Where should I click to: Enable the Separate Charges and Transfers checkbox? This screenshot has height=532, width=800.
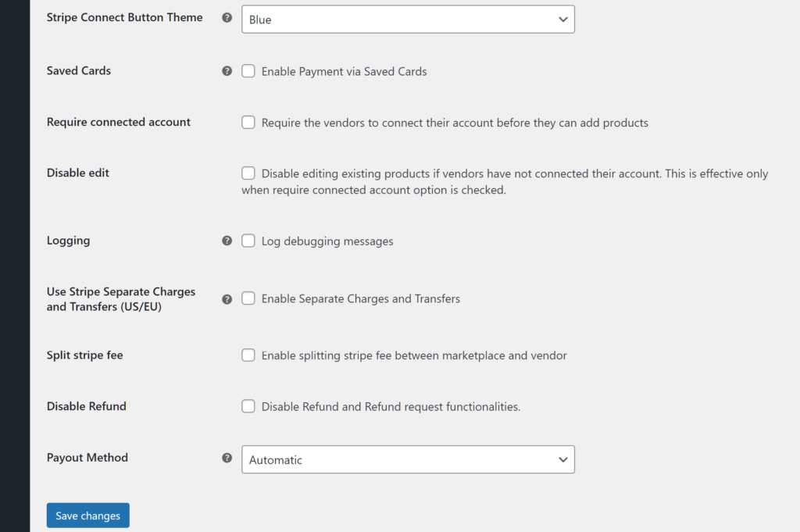click(248, 298)
